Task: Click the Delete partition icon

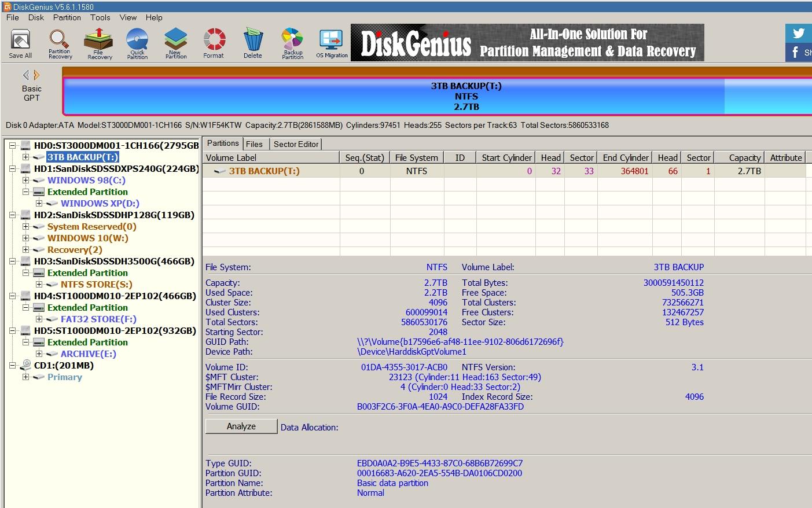Action: pos(252,43)
